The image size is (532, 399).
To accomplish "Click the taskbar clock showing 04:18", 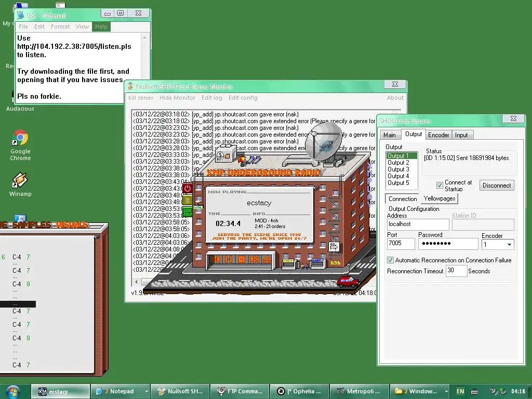I will click(x=518, y=391).
